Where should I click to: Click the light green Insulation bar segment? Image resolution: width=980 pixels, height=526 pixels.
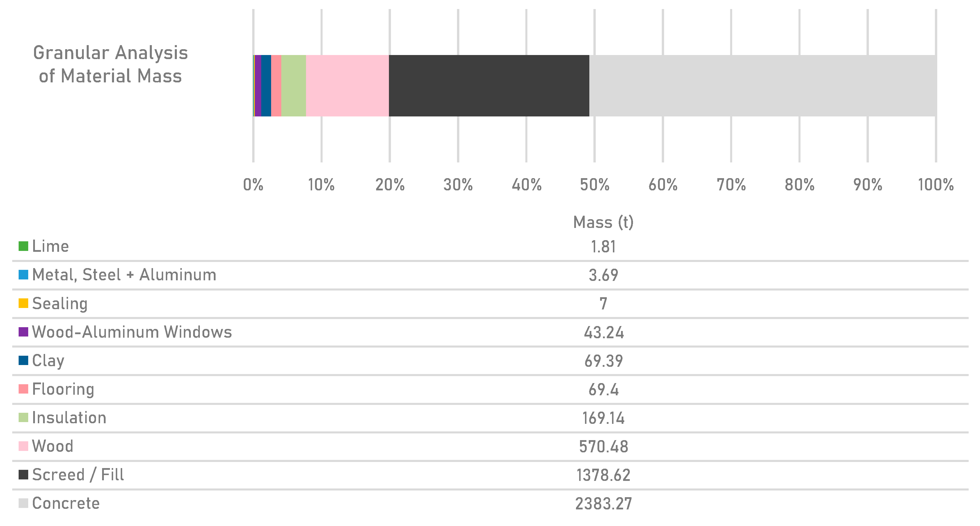[x=293, y=86]
